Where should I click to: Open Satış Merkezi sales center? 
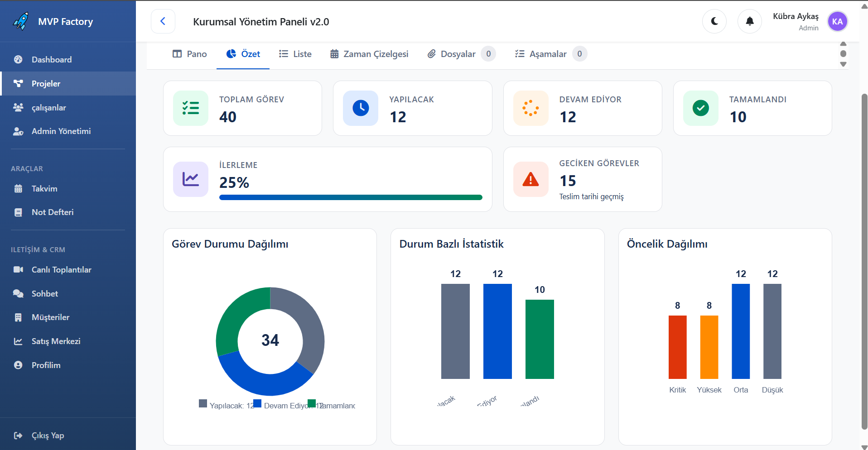(56, 341)
